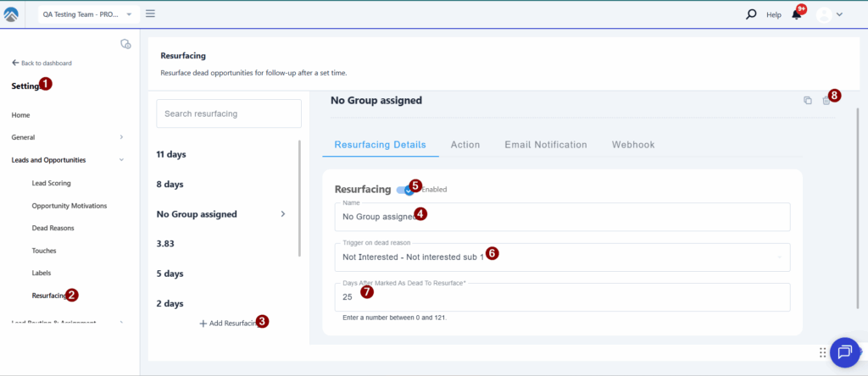Switch to the Email Notification tab
868x376 pixels.
click(x=545, y=145)
